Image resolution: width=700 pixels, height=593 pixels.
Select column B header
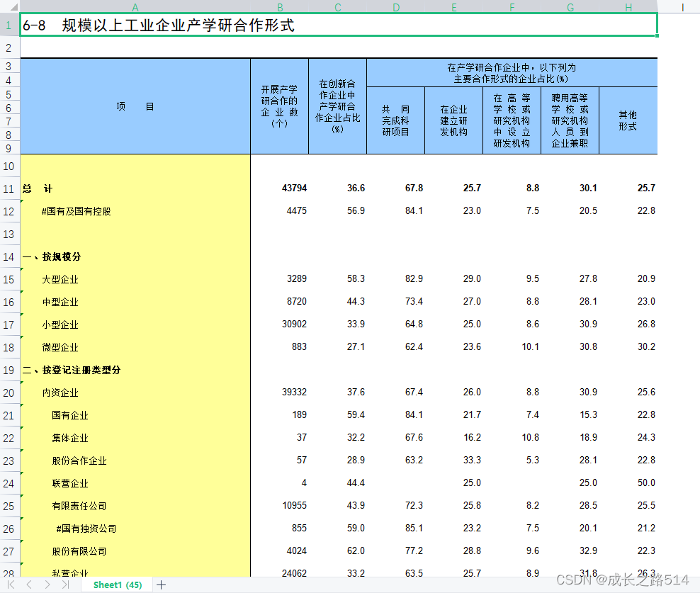(x=280, y=6)
